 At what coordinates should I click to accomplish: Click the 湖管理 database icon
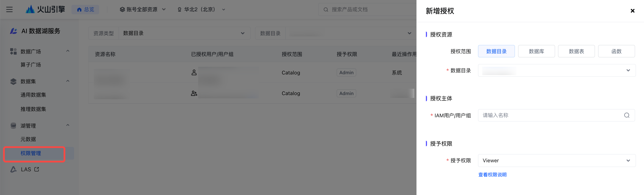click(x=13, y=126)
